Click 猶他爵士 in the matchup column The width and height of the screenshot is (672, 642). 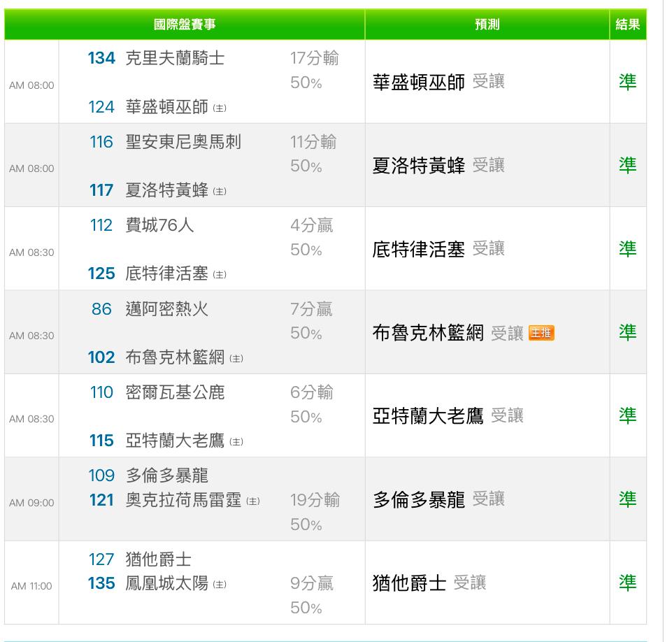pyautogui.click(x=158, y=559)
